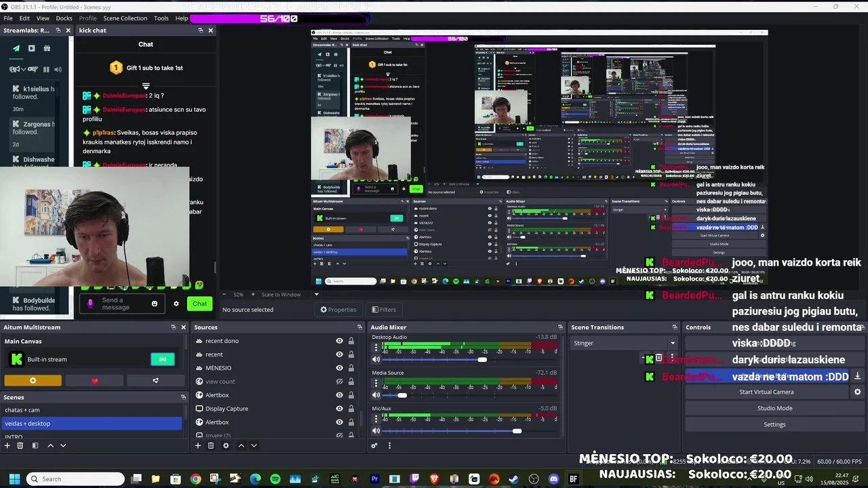Pause the Streamlabs alert queue

coord(46,69)
